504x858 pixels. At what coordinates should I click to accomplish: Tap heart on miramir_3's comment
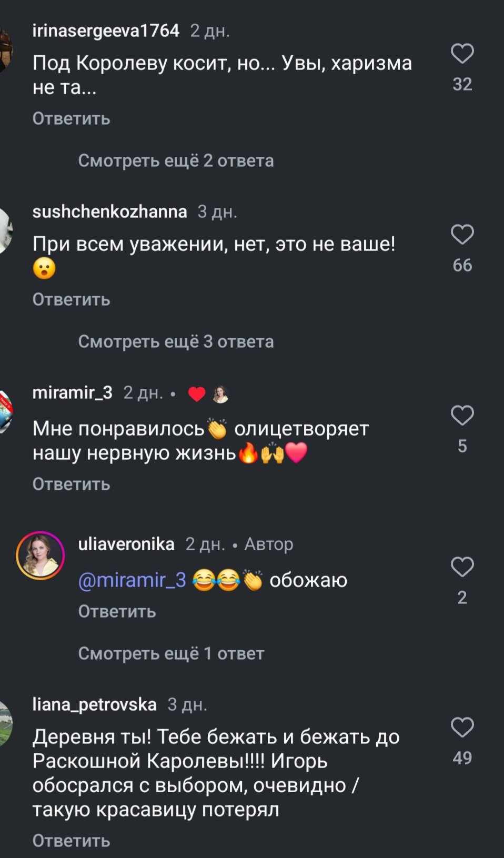(x=462, y=416)
